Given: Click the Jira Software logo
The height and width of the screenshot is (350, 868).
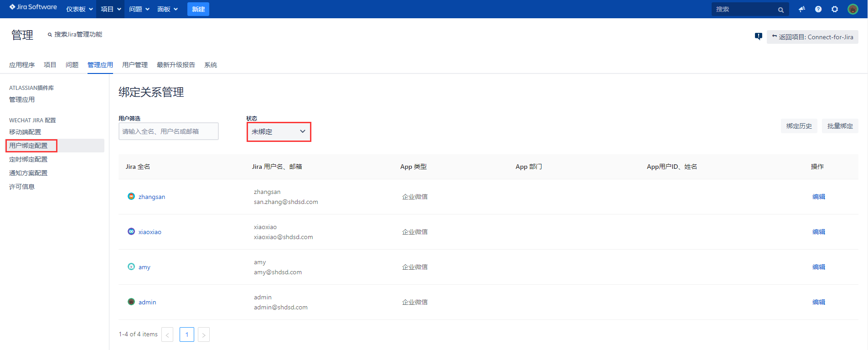Looking at the screenshot, I should (x=33, y=7).
